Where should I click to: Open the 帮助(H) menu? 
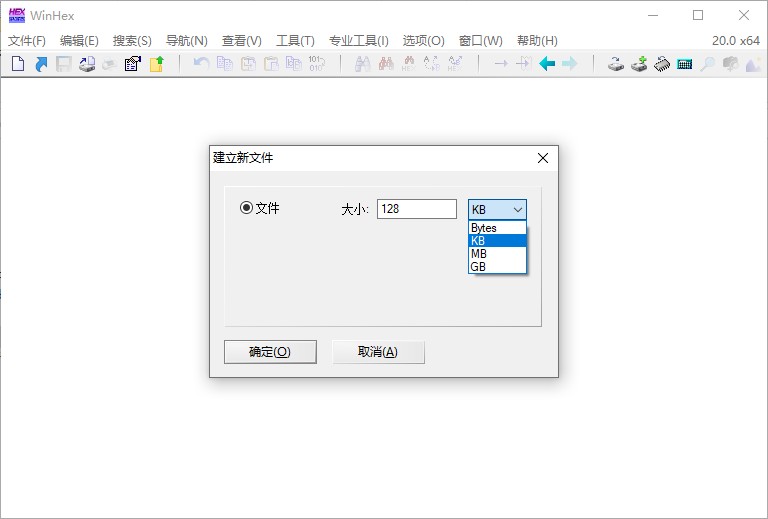click(x=537, y=41)
